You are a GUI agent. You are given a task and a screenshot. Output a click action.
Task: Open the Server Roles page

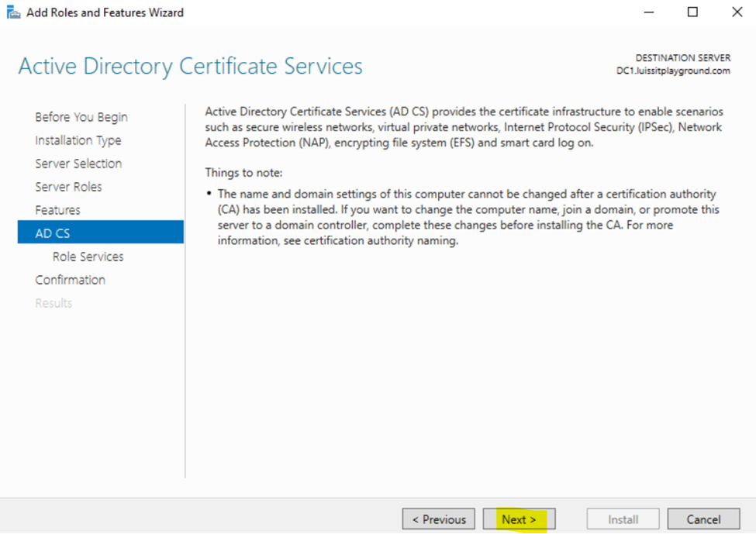click(68, 187)
